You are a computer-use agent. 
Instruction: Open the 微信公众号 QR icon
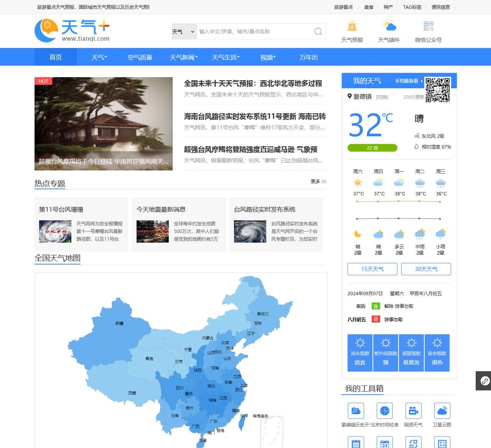tap(428, 26)
